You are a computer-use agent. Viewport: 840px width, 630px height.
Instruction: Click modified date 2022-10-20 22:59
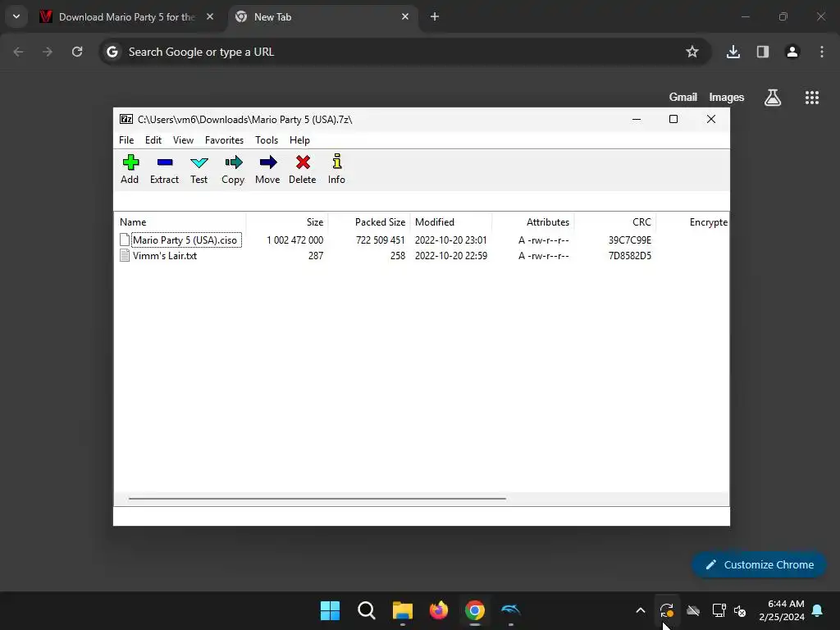(x=451, y=256)
